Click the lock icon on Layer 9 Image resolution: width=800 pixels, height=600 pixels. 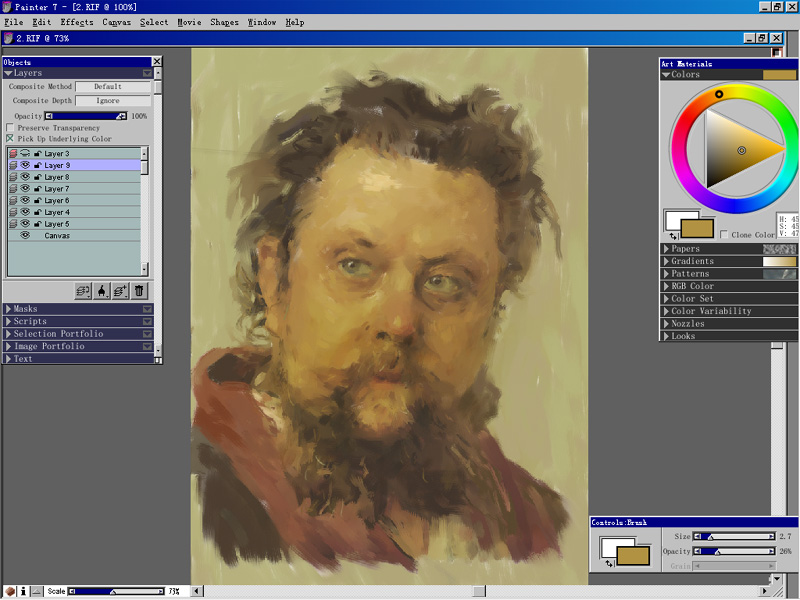pyautogui.click(x=37, y=165)
